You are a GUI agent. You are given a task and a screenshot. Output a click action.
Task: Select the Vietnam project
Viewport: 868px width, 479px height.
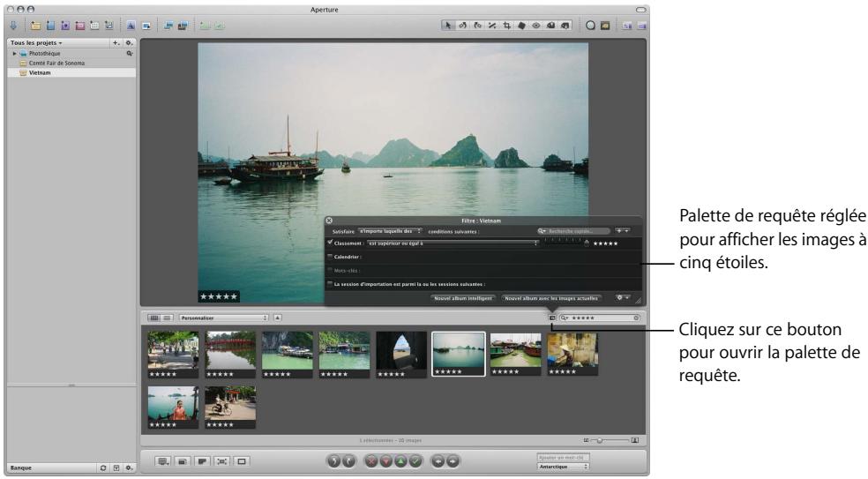[x=71, y=72]
